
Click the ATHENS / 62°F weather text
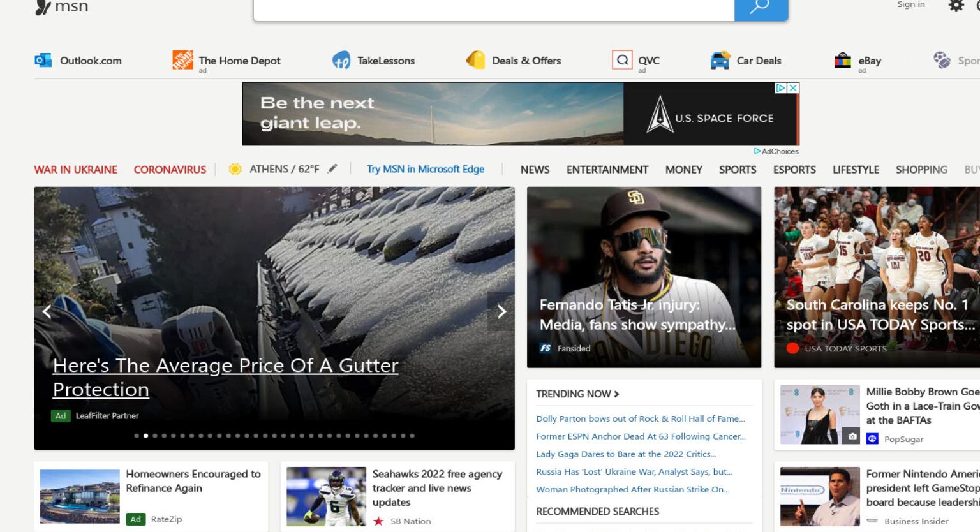point(284,169)
